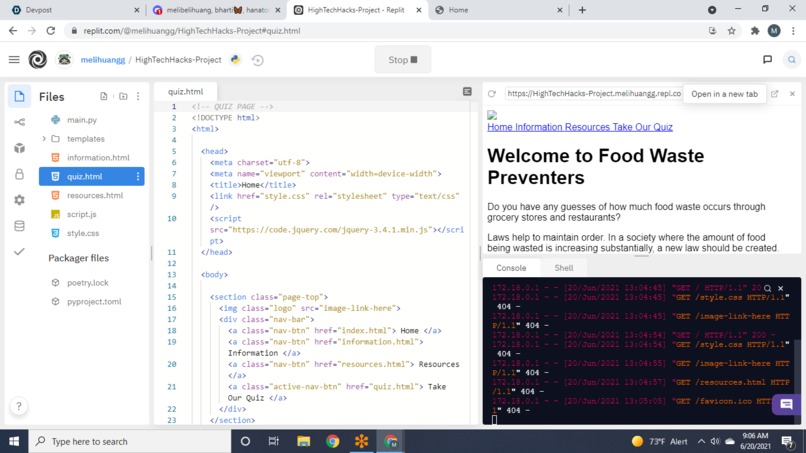This screenshot has height=453, width=806.
Task: Open the Windows Start menu
Action: coord(14,441)
